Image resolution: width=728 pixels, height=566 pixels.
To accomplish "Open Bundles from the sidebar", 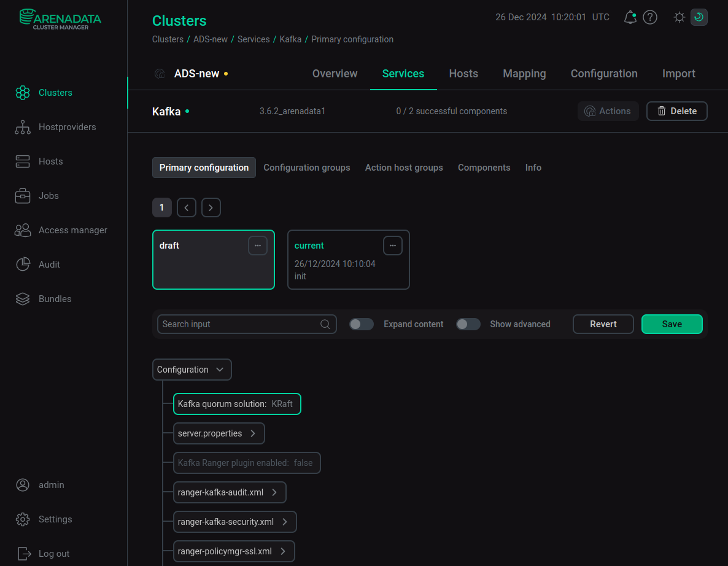I will point(55,299).
